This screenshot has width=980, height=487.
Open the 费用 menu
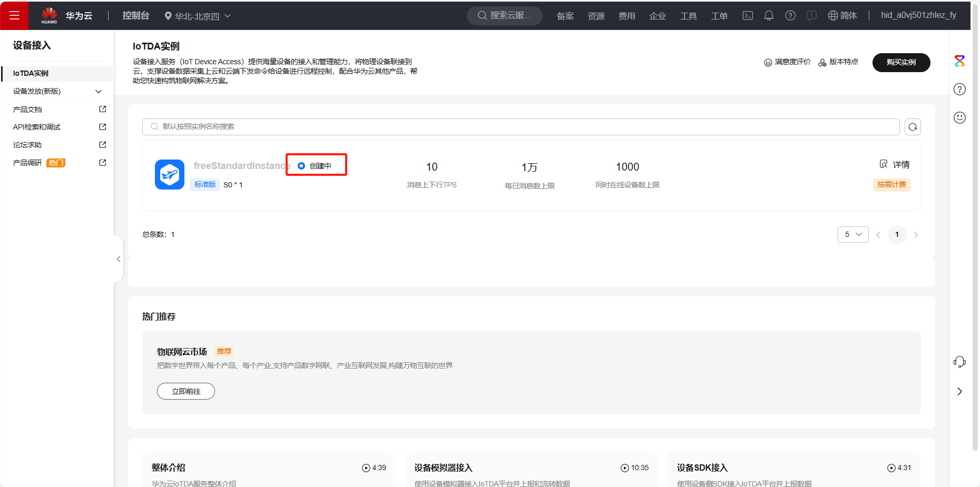pos(626,16)
